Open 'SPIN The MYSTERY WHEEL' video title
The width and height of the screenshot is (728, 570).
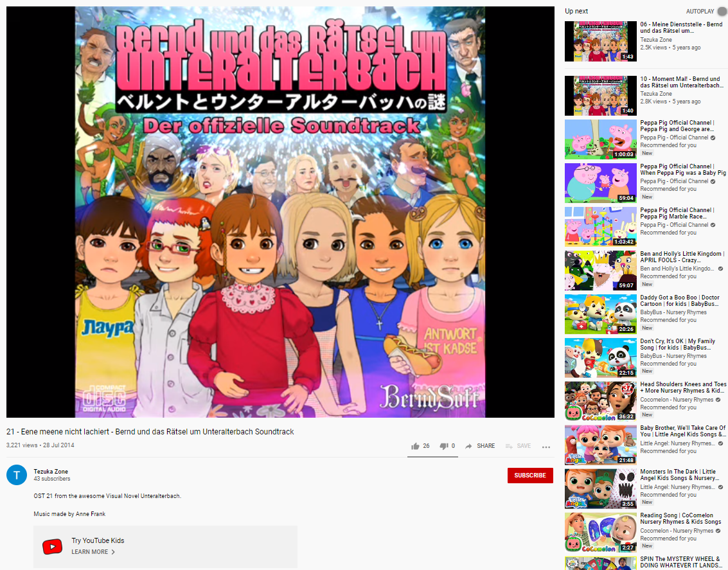[680, 562]
